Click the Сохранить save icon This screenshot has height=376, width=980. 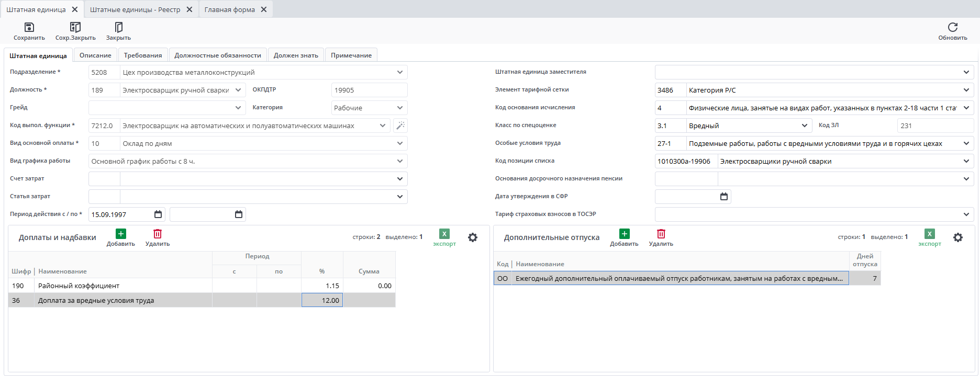[29, 27]
